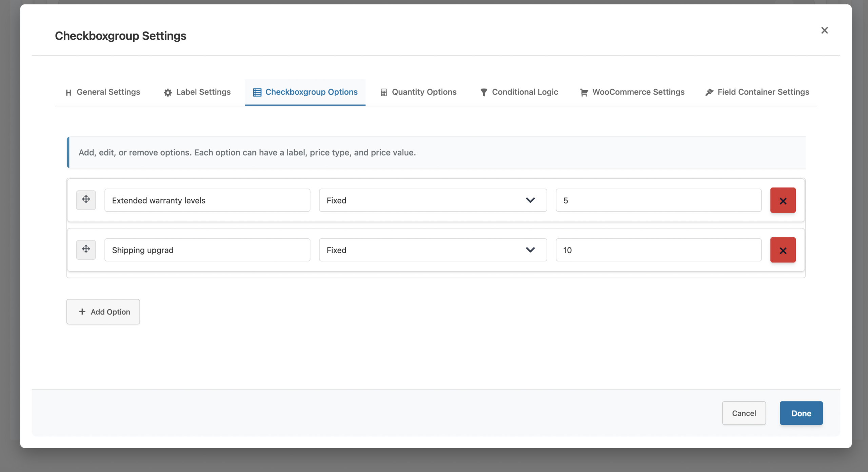Screen dimensions: 868x472
Task: Click the move handle for Shipping upgrad row
Action: (86, 249)
